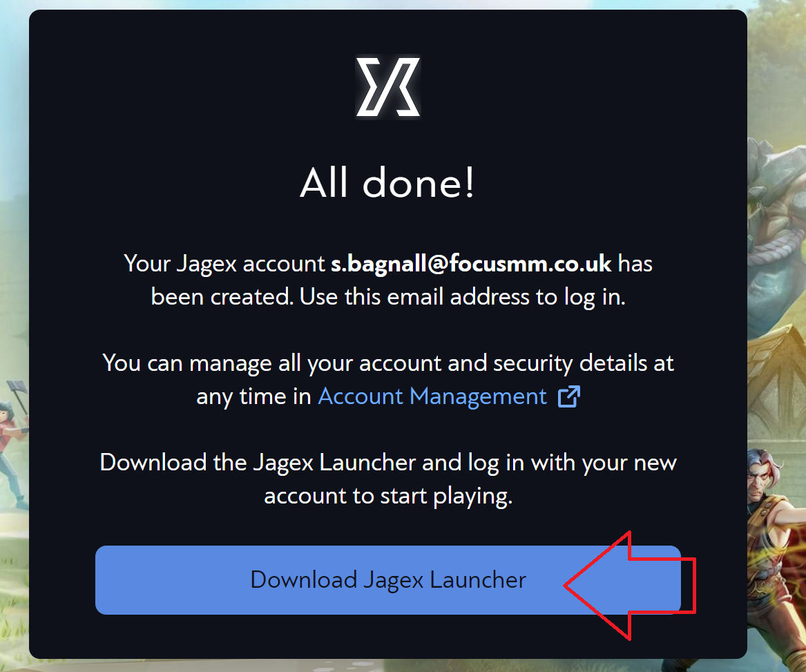Click the red arrow annotation
806x672 pixels.
(630, 586)
